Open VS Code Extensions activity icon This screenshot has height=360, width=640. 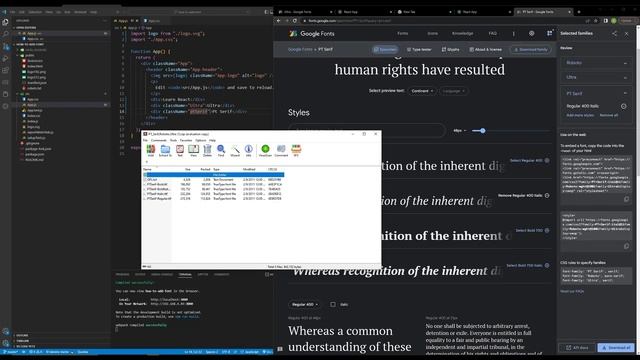tap(5, 71)
